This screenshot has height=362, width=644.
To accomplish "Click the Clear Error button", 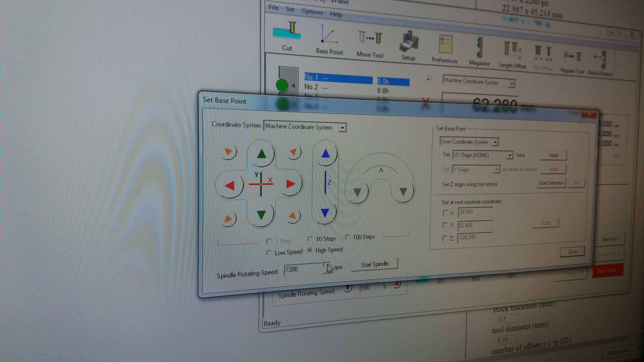I will tap(610, 239).
